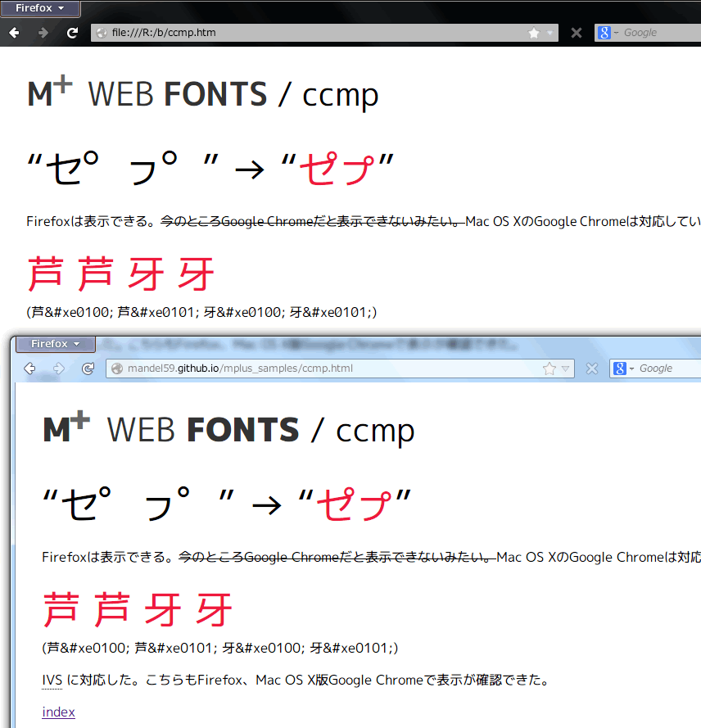Click the Google search field in the lower window

tap(670, 369)
